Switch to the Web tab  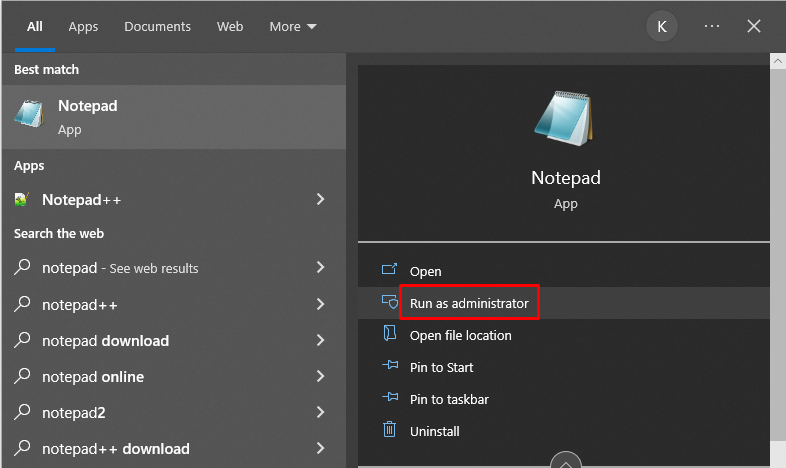(x=230, y=27)
